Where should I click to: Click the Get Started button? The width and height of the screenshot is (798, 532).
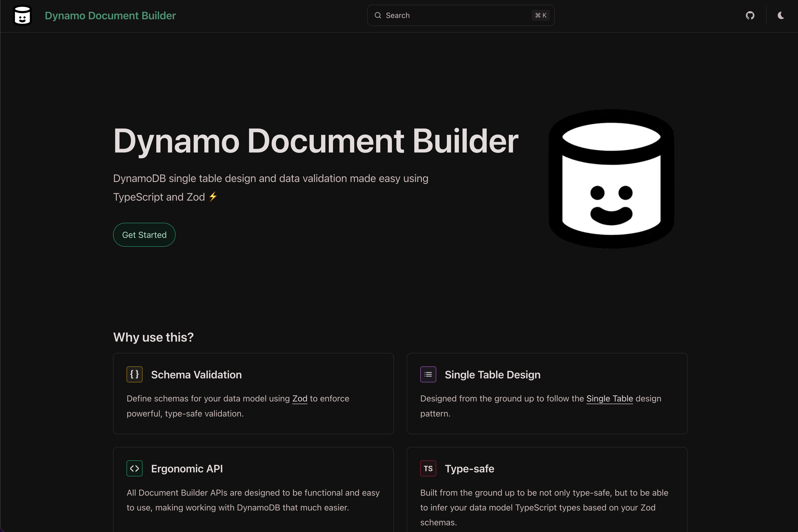144,235
